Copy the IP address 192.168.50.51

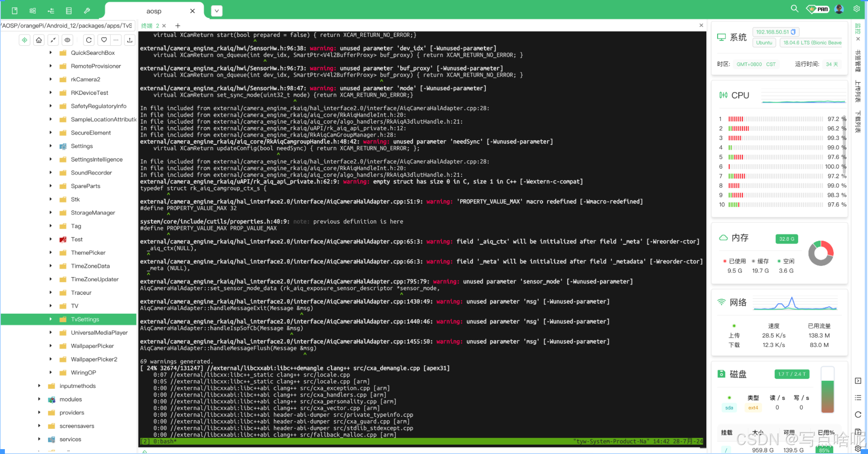793,32
